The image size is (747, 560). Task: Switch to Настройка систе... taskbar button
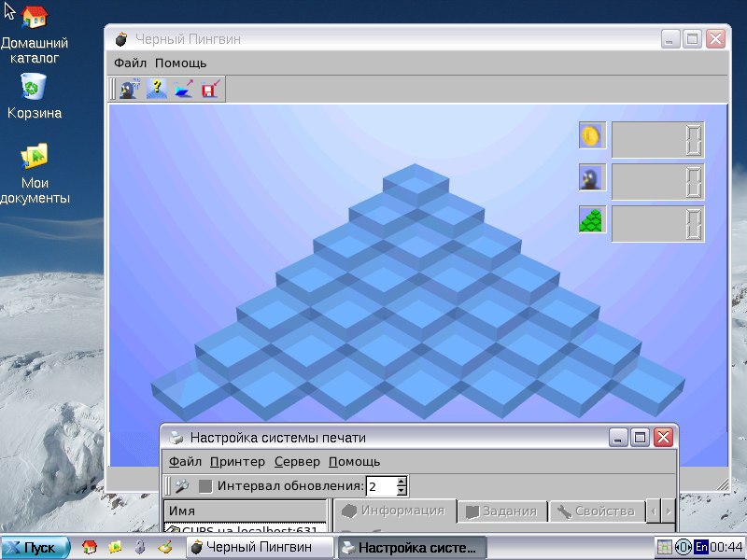pyautogui.click(x=412, y=547)
